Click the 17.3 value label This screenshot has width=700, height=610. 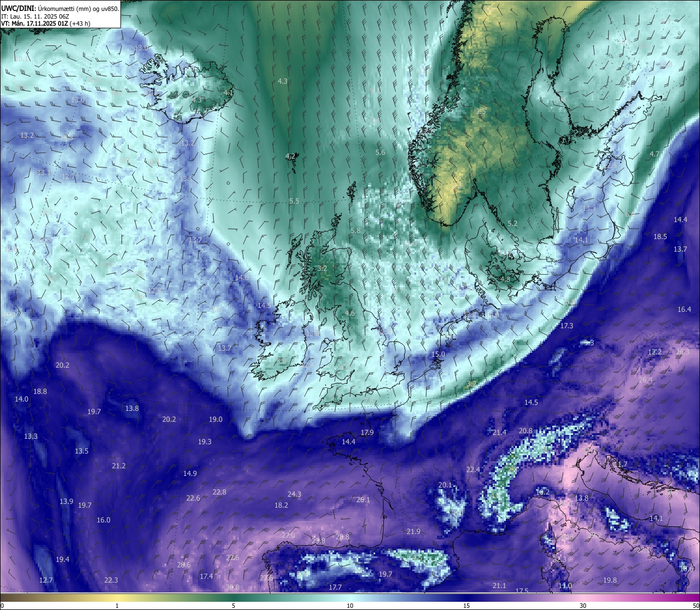(567, 326)
